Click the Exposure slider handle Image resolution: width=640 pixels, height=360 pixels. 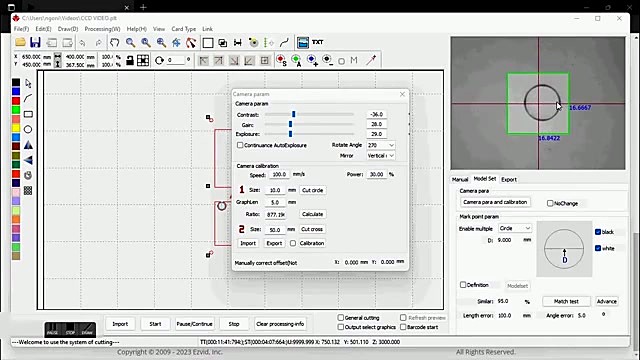coord(290,134)
